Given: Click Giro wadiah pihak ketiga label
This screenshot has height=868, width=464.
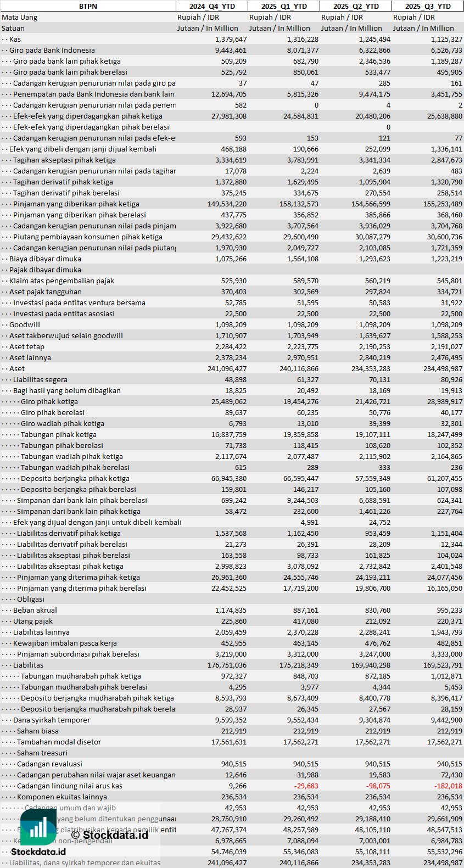Looking at the screenshot, I should coord(63,423).
